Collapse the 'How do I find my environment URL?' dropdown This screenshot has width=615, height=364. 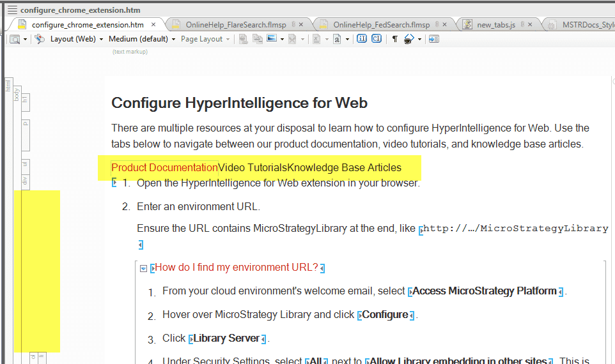[x=144, y=268]
